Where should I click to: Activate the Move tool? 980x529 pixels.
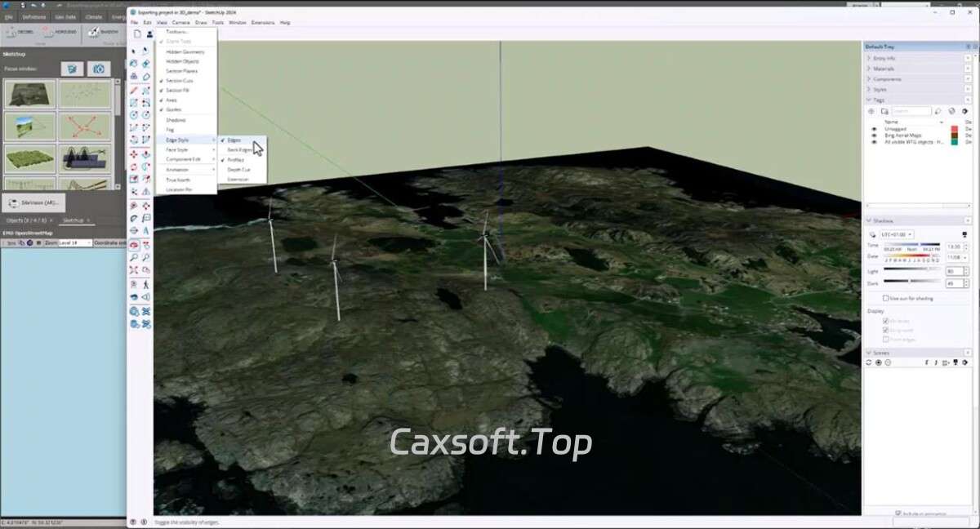[x=134, y=154]
